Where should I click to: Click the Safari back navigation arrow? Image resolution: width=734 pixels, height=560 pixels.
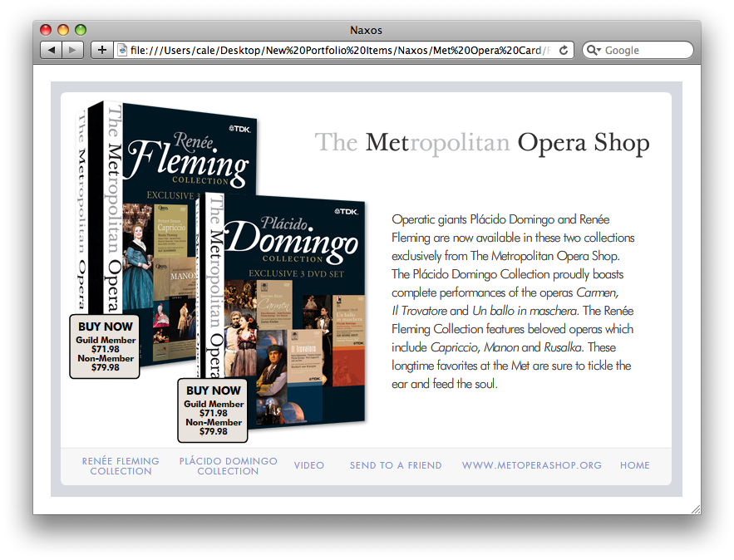[51, 49]
